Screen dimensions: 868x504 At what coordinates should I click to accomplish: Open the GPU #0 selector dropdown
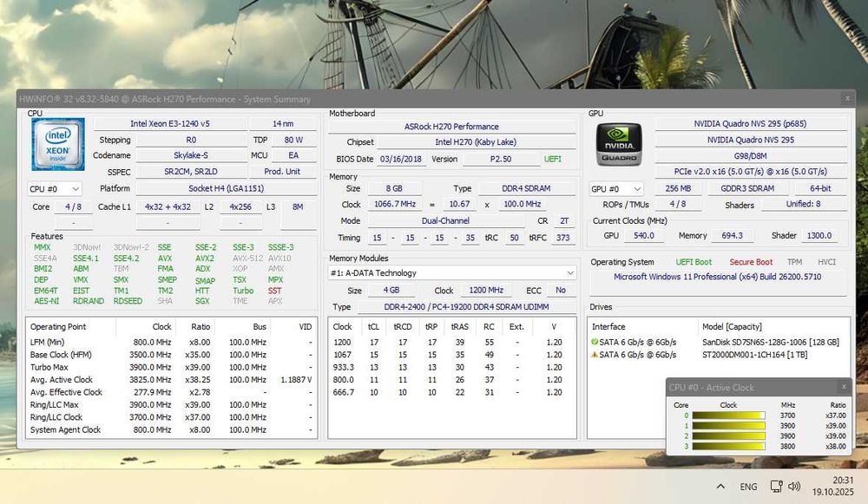[x=615, y=188]
